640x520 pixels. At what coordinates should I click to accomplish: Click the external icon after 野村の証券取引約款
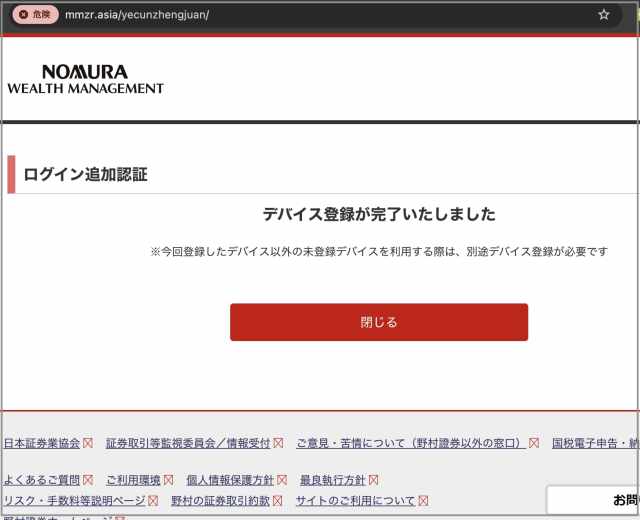pos(277,501)
